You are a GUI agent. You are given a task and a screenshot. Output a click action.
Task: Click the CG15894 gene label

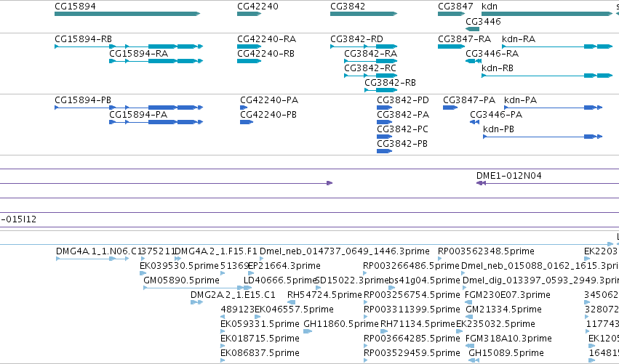coord(75,7)
